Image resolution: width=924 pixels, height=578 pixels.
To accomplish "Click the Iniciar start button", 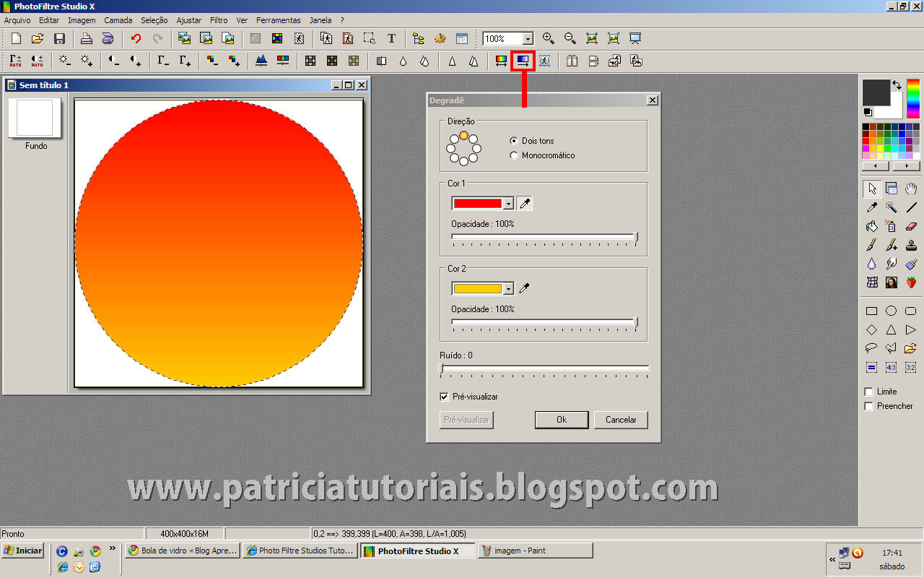I will click(x=23, y=551).
